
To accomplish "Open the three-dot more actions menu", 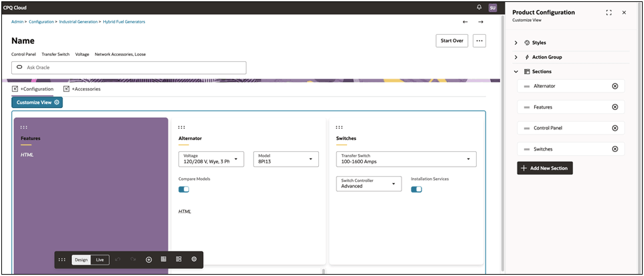I will tap(480, 41).
